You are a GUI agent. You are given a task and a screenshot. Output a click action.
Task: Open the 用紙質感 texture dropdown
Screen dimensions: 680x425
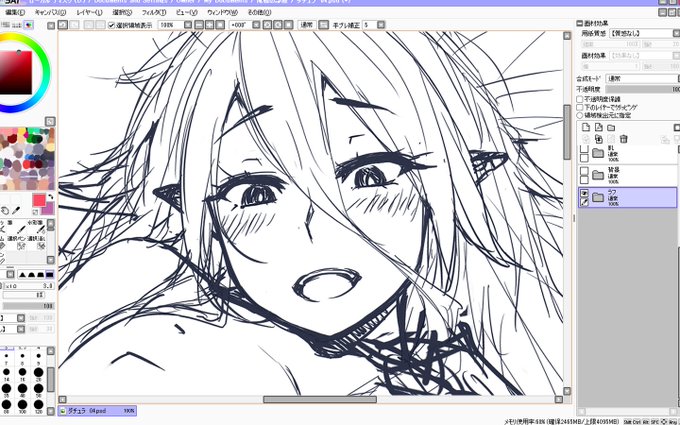click(644, 33)
